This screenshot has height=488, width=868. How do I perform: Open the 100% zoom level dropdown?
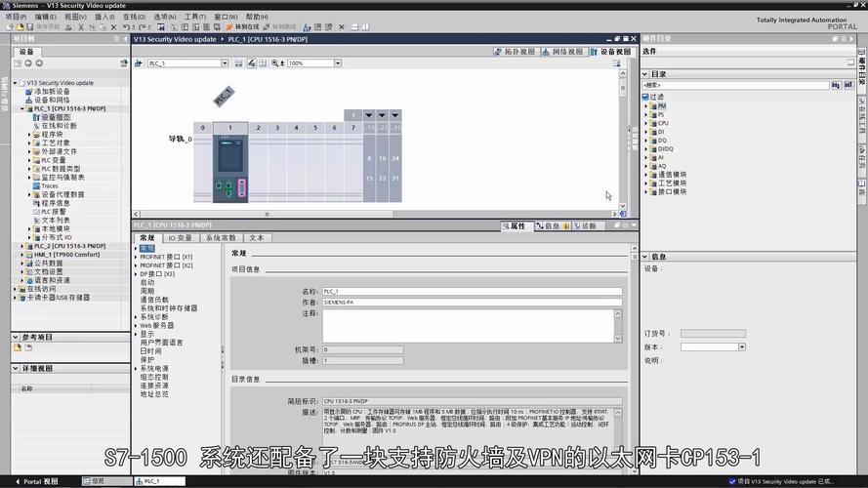[x=338, y=63]
